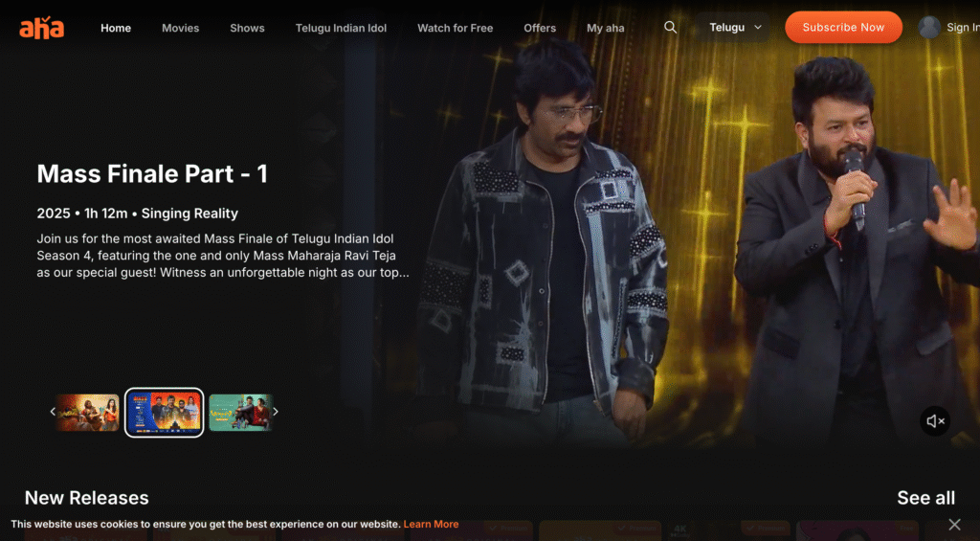This screenshot has width=980, height=541.
Task: See all New Releases
Action: pos(925,498)
